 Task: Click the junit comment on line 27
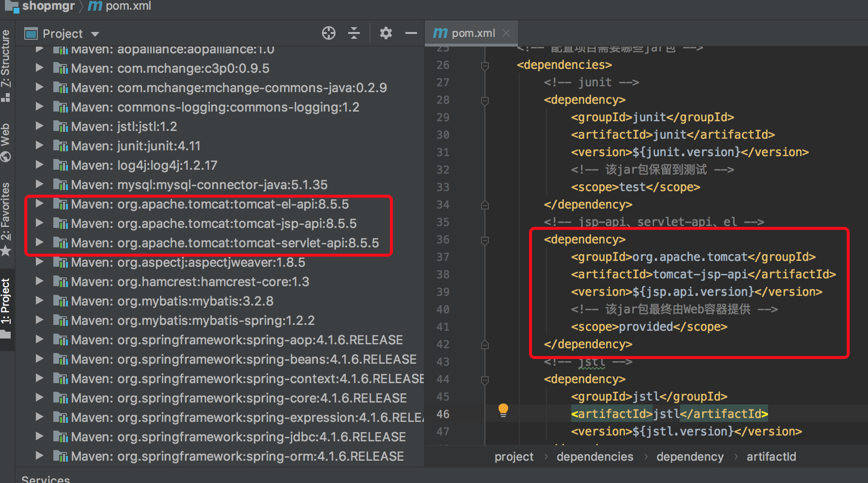(x=591, y=82)
